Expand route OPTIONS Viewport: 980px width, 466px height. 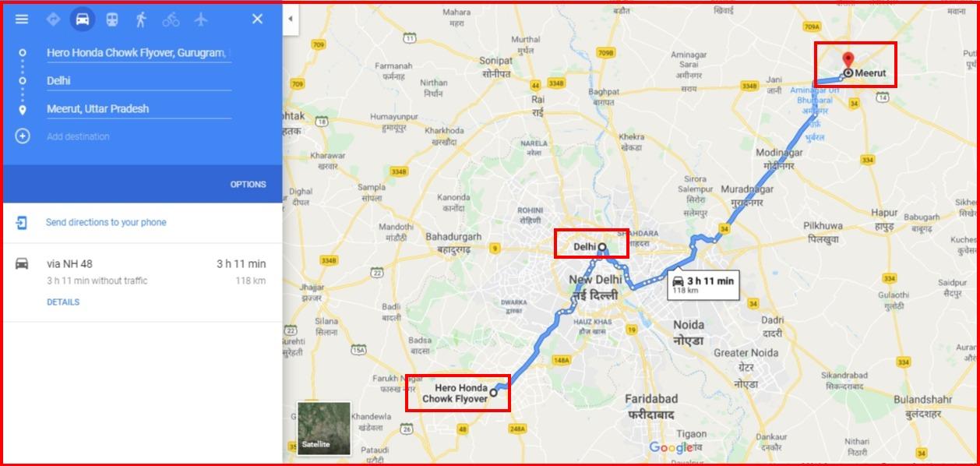coord(248,185)
